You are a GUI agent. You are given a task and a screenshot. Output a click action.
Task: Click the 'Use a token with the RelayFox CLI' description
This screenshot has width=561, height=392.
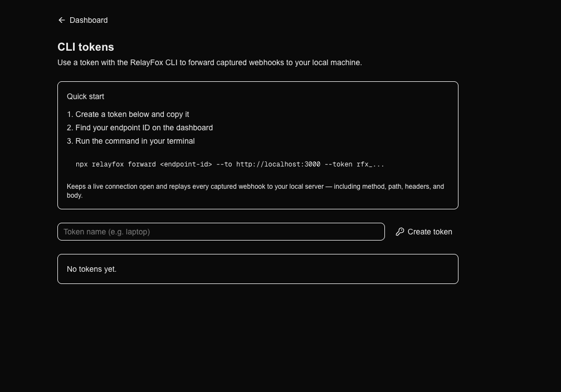point(209,62)
